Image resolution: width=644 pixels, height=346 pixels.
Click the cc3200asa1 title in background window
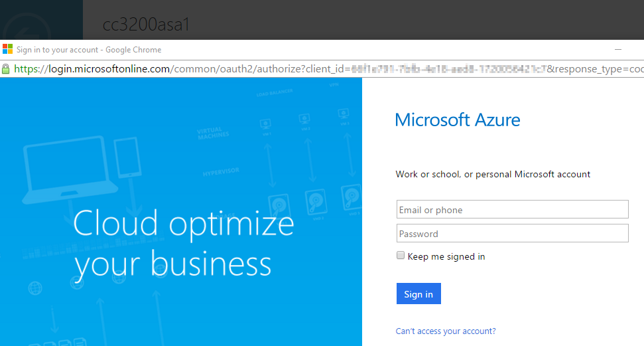click(x=146, y=25)
